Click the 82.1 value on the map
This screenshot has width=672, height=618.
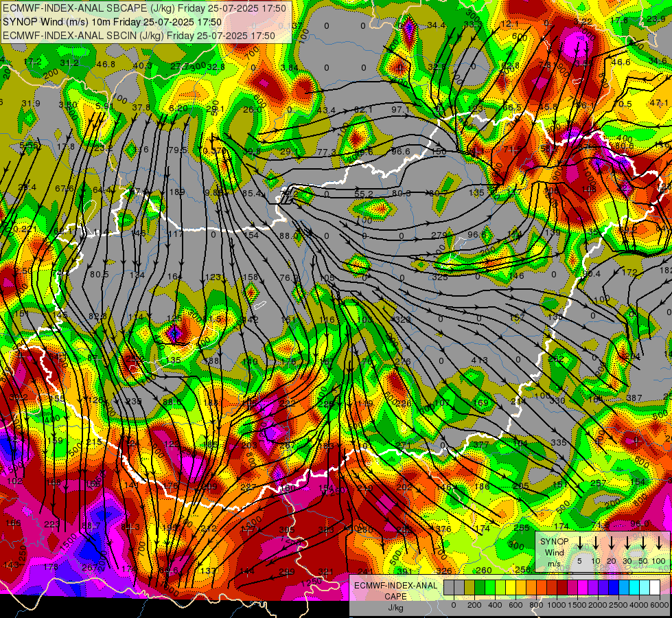point(363,110)
